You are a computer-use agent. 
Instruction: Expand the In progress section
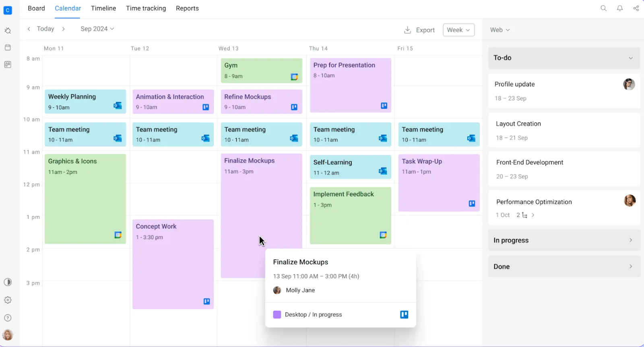(564, 240)
